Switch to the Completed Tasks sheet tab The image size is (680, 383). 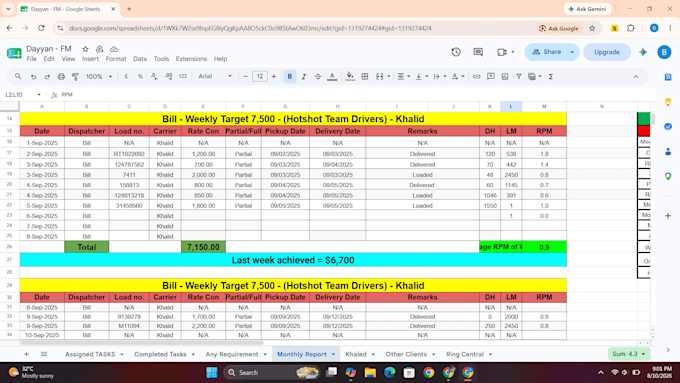(x=160, y=354)
